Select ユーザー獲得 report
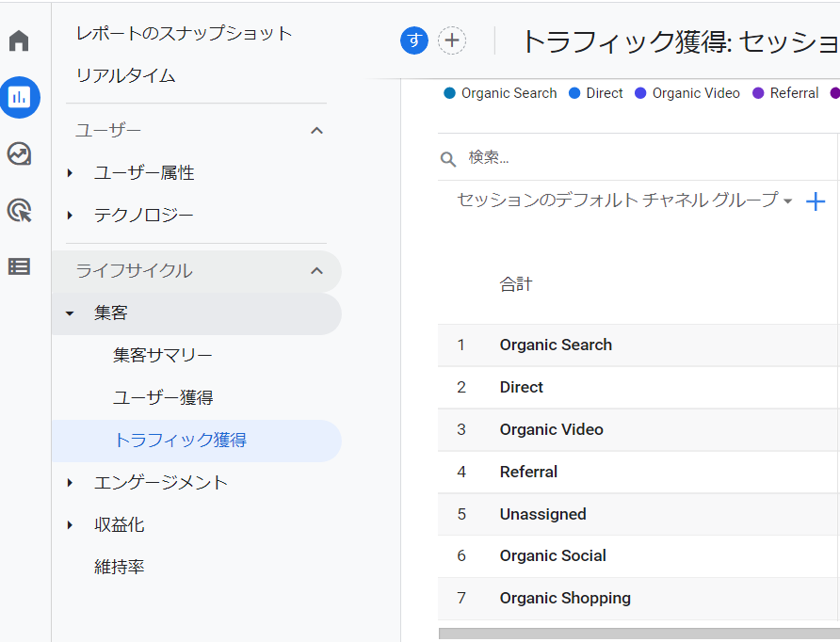This screenshot has height=642, width=840. click(170, 397)
